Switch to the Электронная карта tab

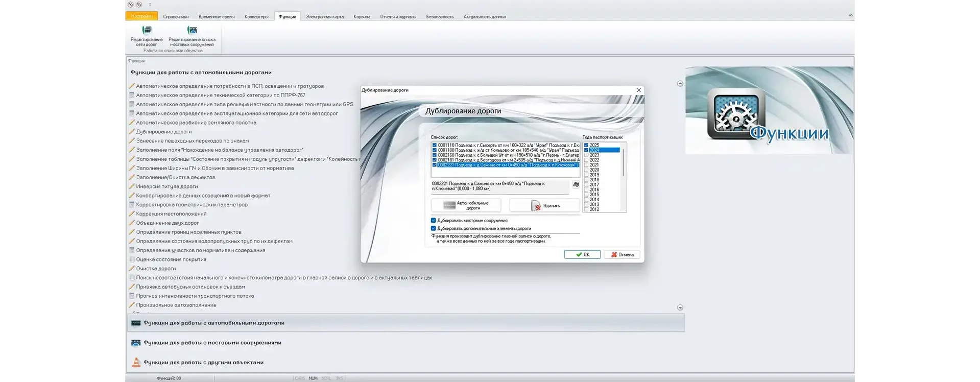tap(324, 17)
